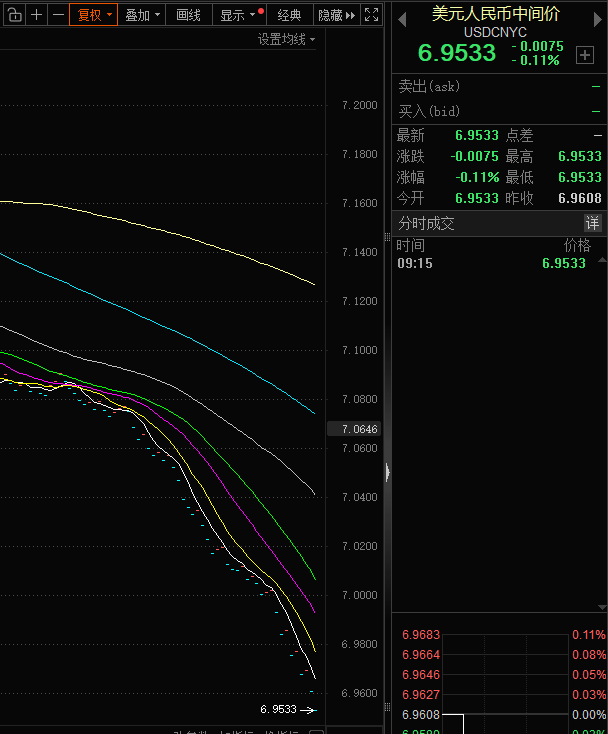Select the 画线 drawing tools item
This screenshot has width=608, height=734.
(189, 15)
